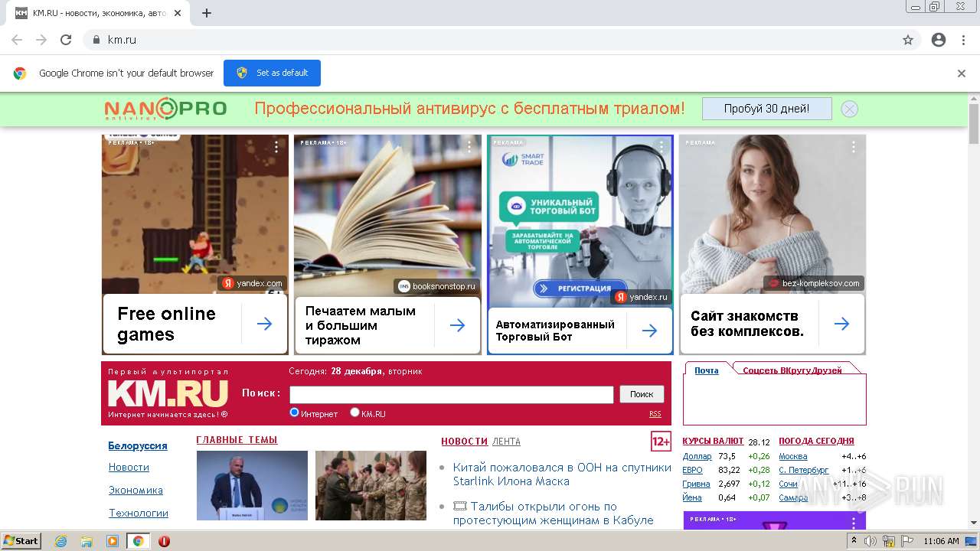Open the Chrome three-dot menu

963,40
